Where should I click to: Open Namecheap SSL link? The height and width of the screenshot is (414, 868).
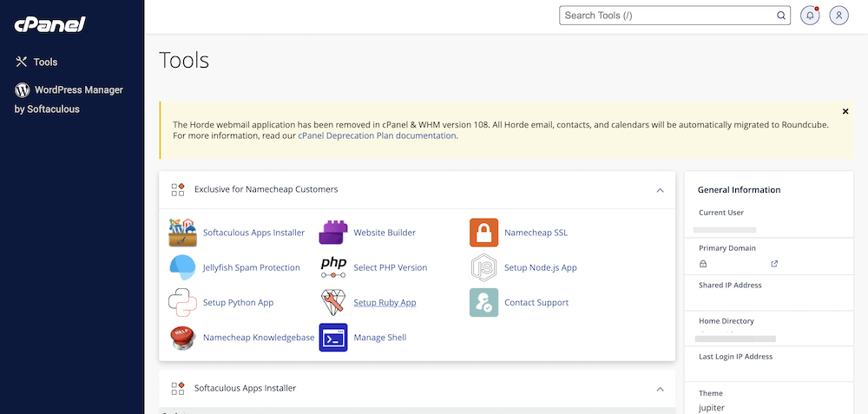(x=536, y=233)
